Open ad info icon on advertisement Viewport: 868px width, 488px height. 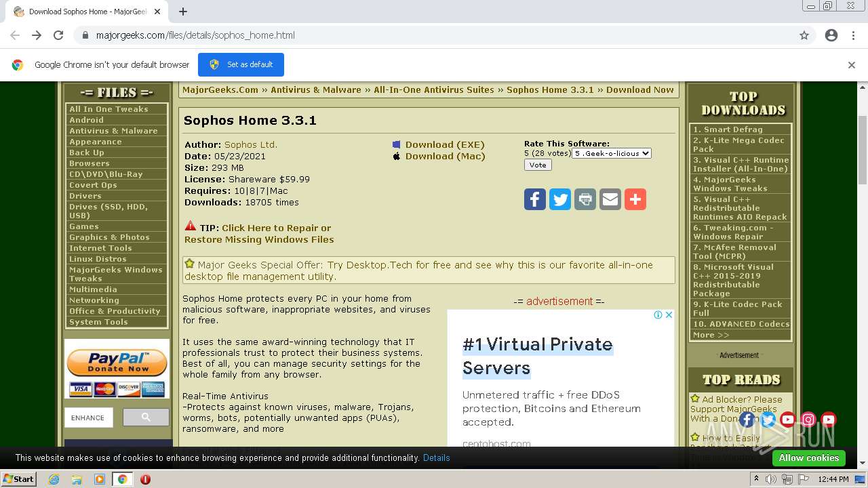pyautogui.click(x=658, y=315)
